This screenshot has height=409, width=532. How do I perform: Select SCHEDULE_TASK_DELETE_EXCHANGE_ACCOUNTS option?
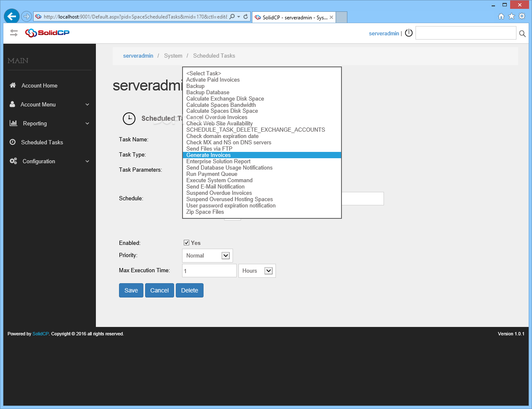pos(262,130)
